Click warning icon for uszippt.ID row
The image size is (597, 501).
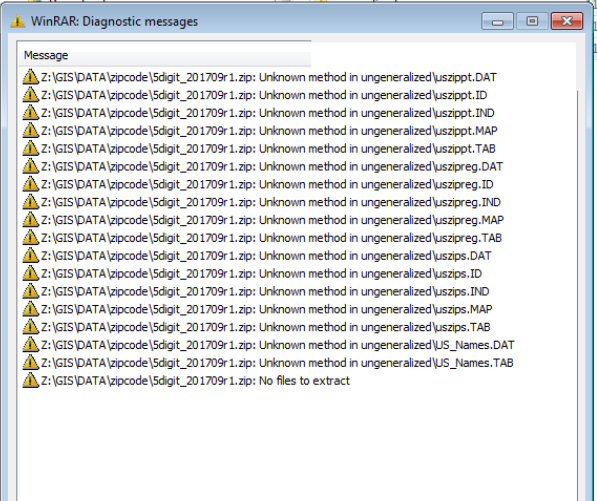(30, 95)
